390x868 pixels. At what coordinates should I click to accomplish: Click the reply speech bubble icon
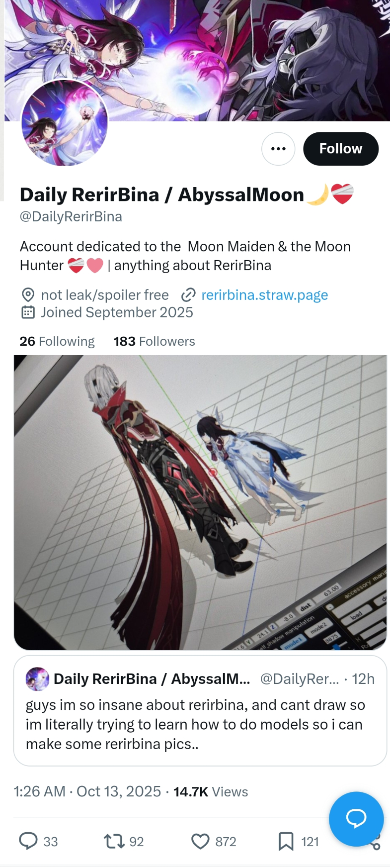[x=28, y=841]
